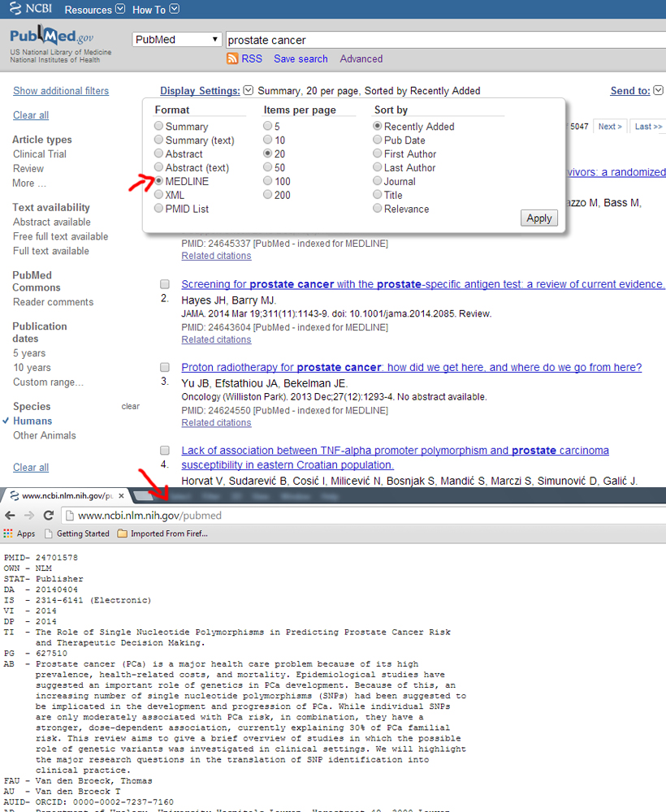Expand More article types
This screenshot has width=666, height=812.
click(29, 184)
